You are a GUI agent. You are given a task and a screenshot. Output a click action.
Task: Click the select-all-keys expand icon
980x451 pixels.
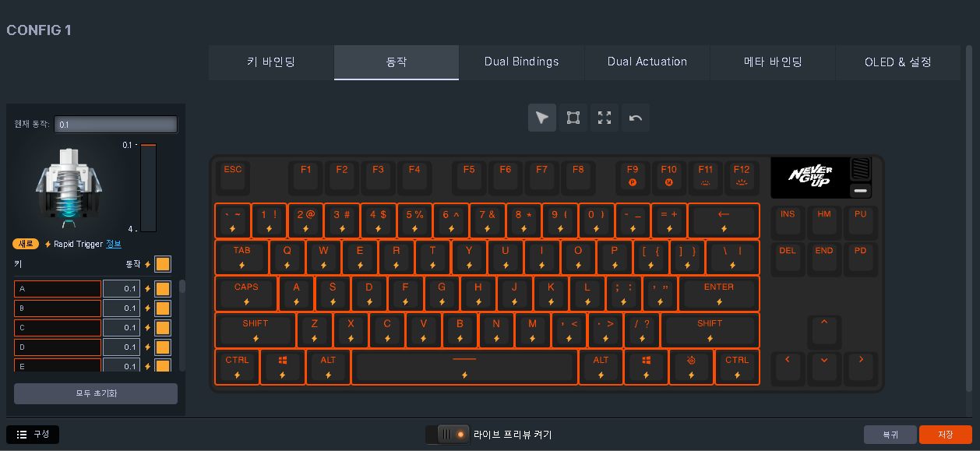pyautogui.click(x=605, y=118)
